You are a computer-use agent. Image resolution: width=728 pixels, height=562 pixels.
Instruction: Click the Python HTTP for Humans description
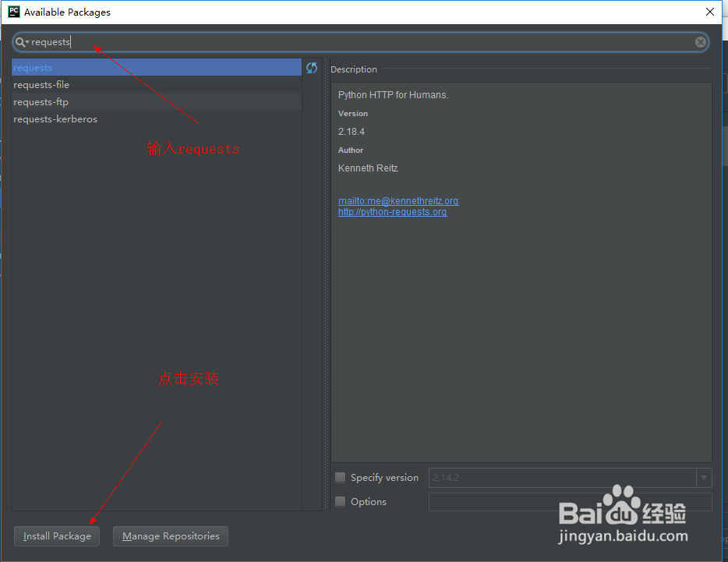click(x=394, y=95)
